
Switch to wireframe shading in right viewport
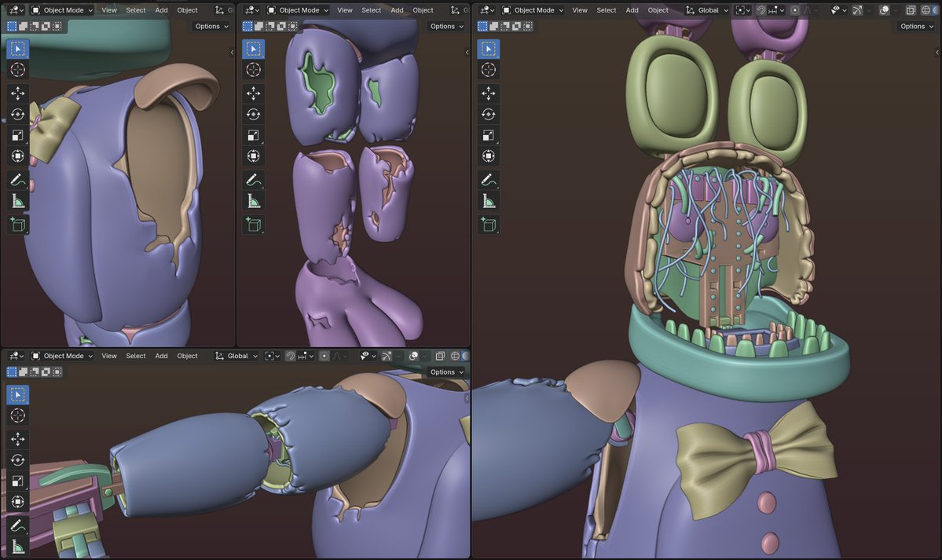[x=926, y=10]
